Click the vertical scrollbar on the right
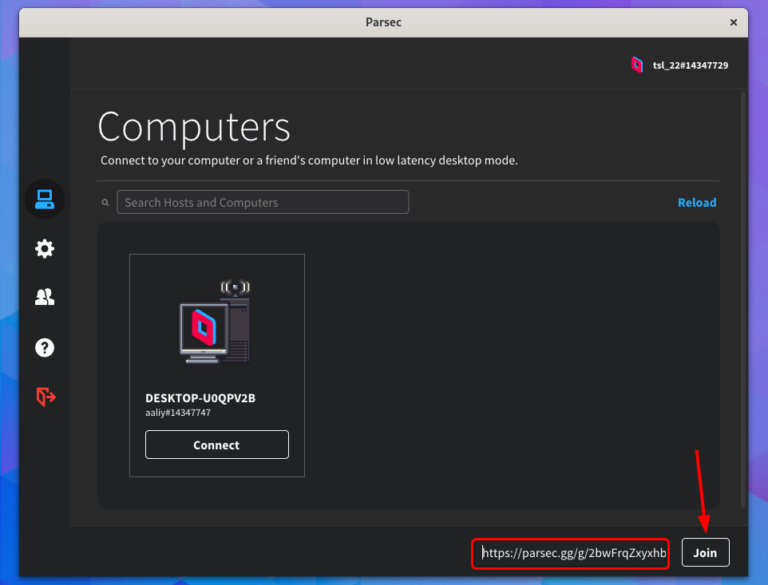 pos(742,300)
